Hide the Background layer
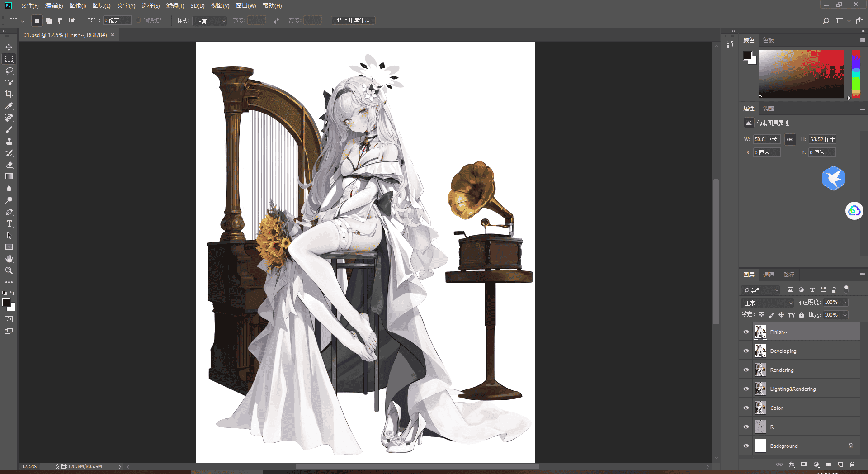Image resolution: width=868 pixels, height=474 pixels. click(746, 446)
